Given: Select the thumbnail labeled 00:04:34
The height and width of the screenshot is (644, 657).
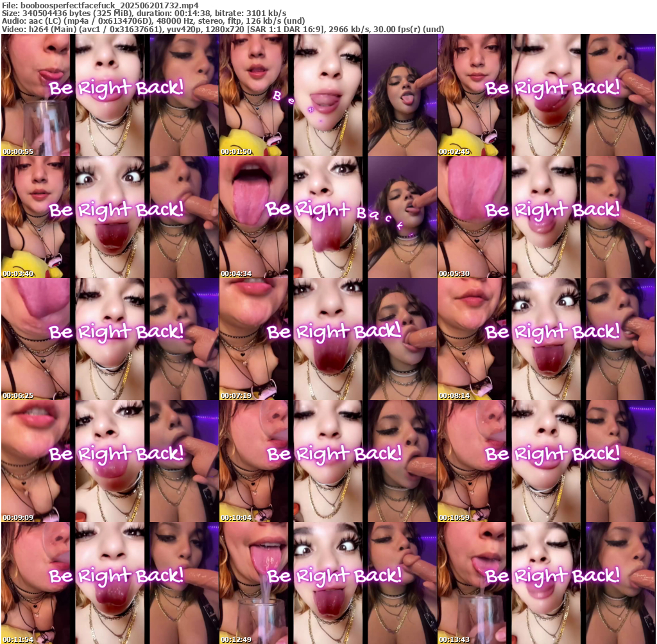Looking at the screenshot, I should (328, 217).
